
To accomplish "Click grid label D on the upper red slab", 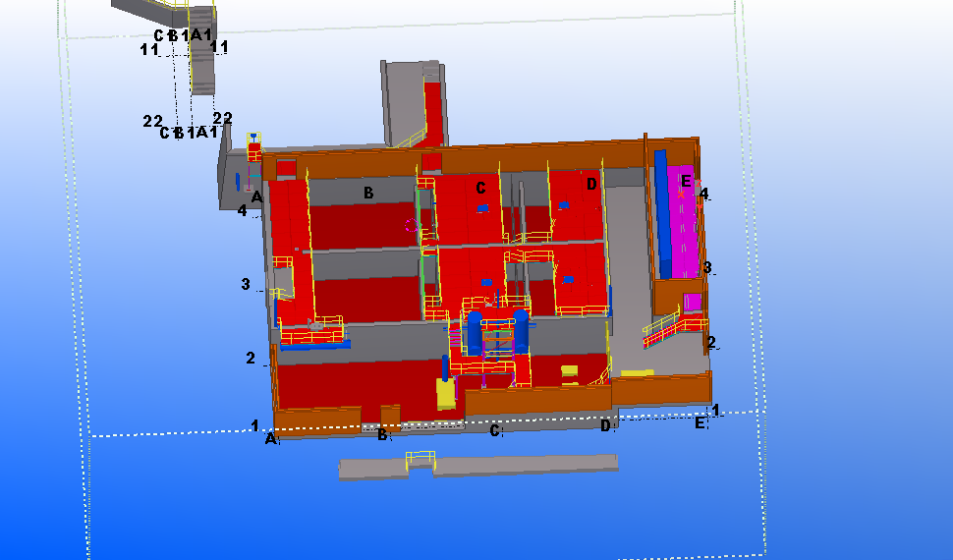I will pos(591,184).
